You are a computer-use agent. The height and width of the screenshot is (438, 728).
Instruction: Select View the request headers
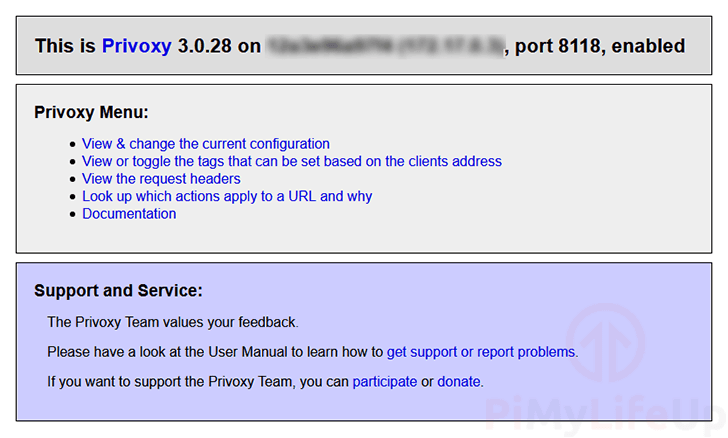[x=161, y=179]
